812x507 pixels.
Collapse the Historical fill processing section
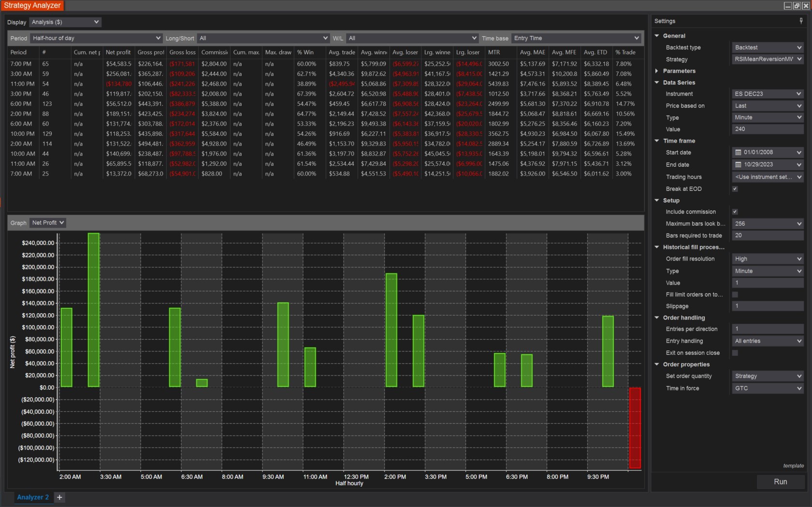point(657,247)
